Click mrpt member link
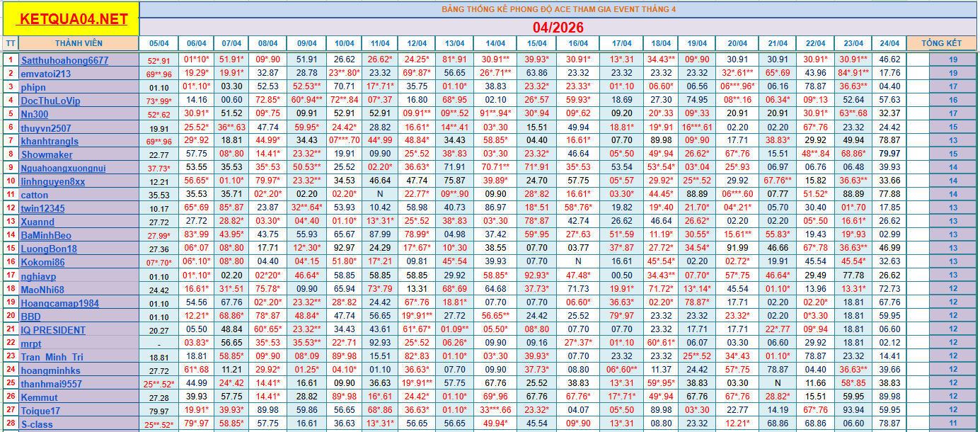The width and height of the screenshot is (980, 432). pos(31,343)
